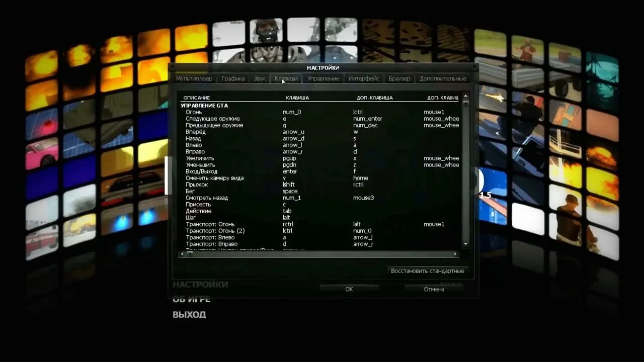Image resolution: width=644 pixels, height=362 pixels.
Task: Click the mouse3 additional key cell
Action: coord(363,198)
